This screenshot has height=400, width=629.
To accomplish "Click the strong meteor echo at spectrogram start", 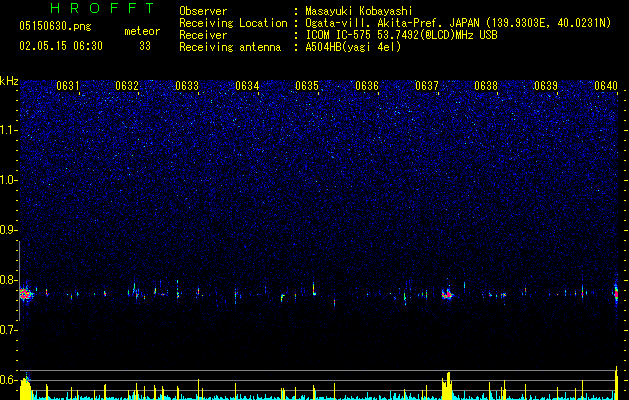I will click(26, 294).
